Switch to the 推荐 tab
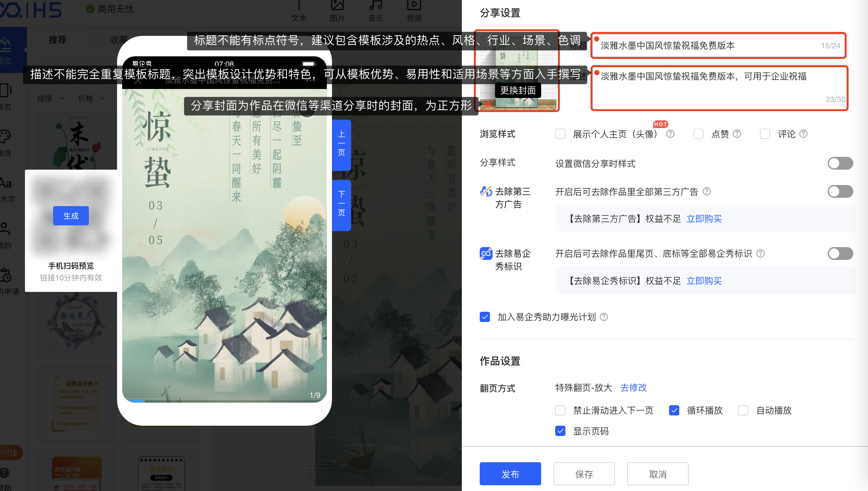 pyautogui.click(x=58, y=40)
